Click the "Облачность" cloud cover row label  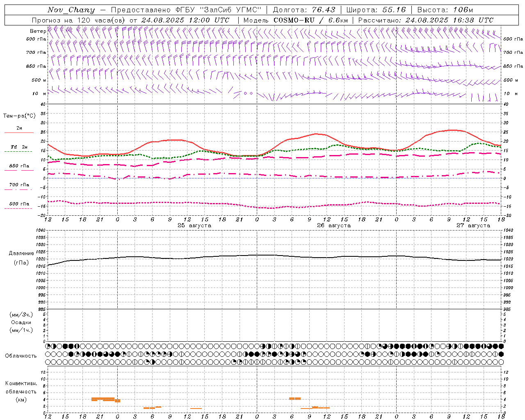pos(21,356)
